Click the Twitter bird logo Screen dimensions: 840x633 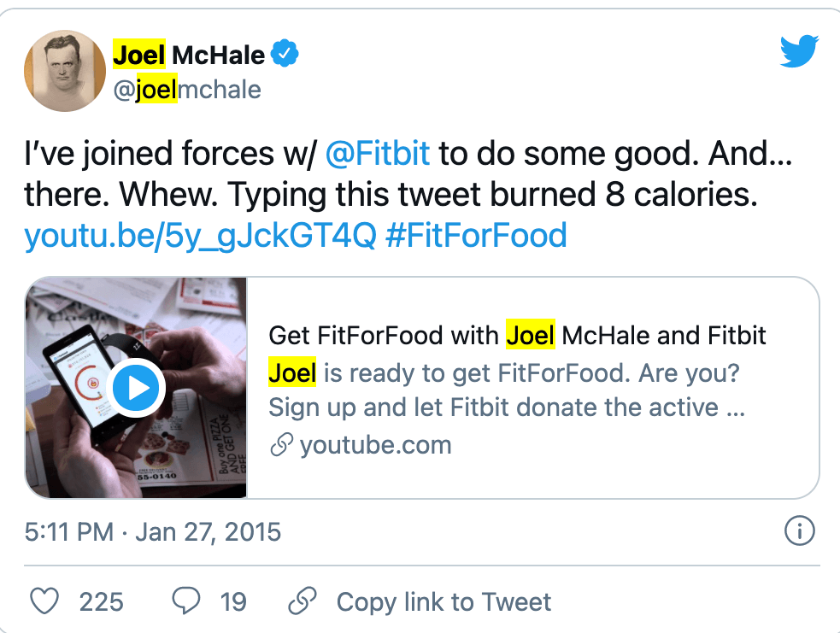pos(799,50)
